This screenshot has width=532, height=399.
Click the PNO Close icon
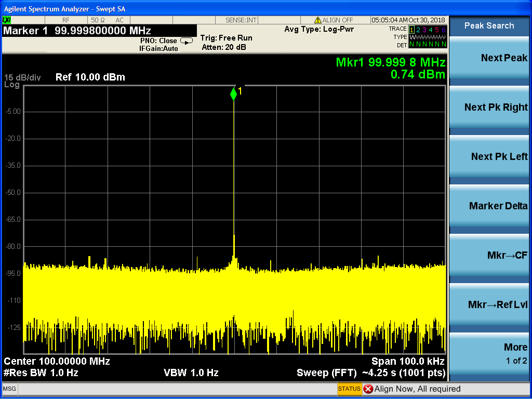[186, 41]
